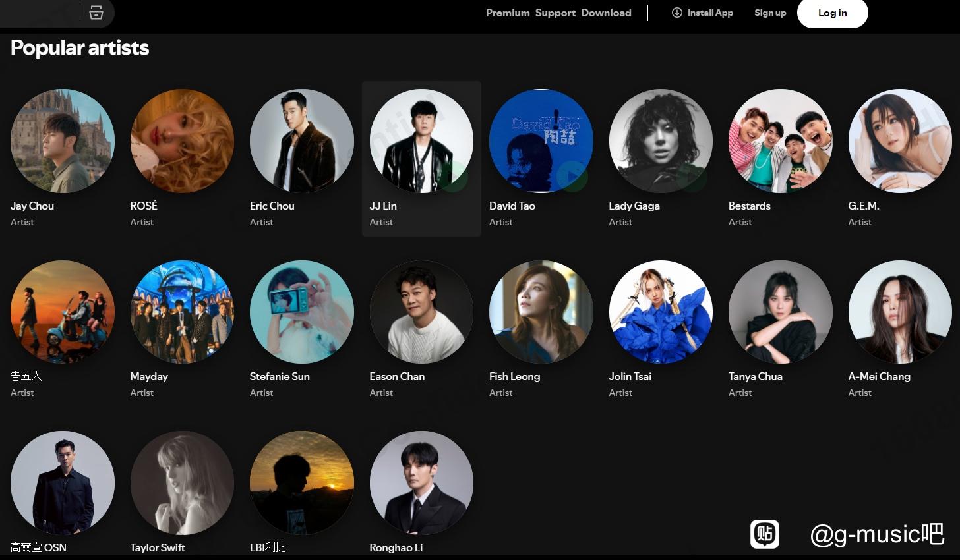The width and height of the screenshot is (960, 560).
Task: Click the Popular artists heading
Action: (x=80, y=47)
